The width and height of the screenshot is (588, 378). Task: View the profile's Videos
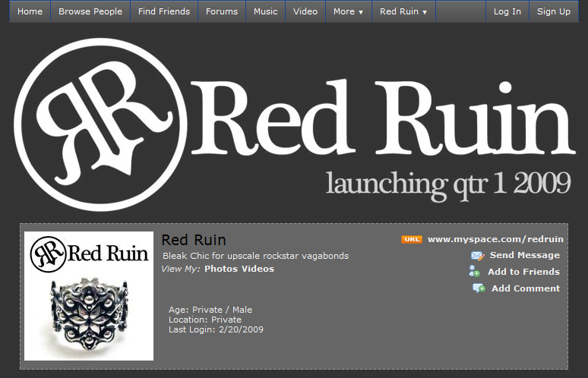pos(258,269)
